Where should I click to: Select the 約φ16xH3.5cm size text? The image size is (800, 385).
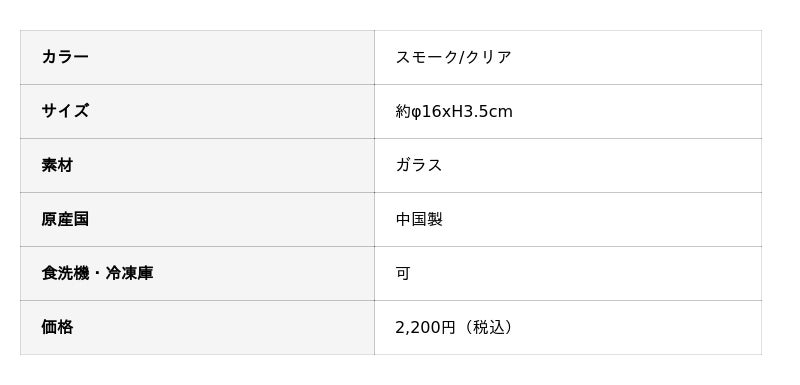[x=454, y=111]
